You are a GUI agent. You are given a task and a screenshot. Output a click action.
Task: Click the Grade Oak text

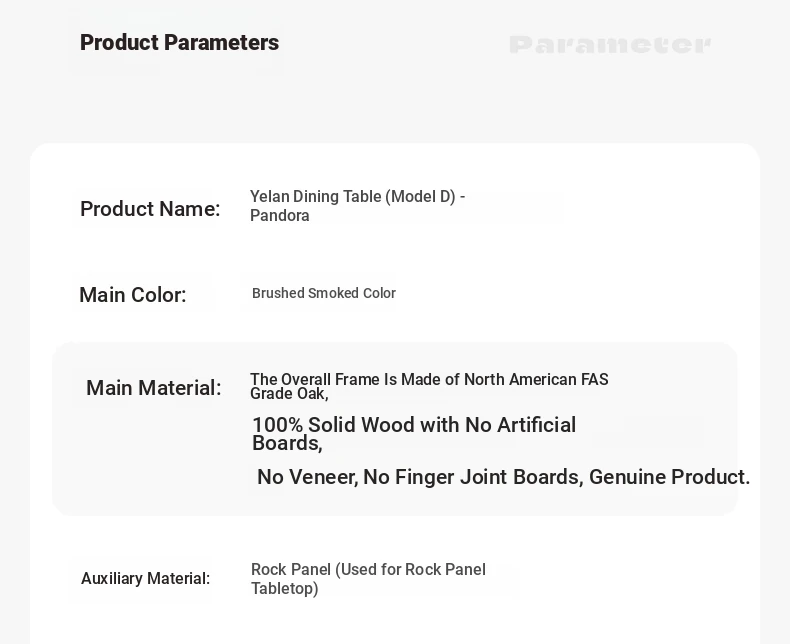tap(289, 394)
